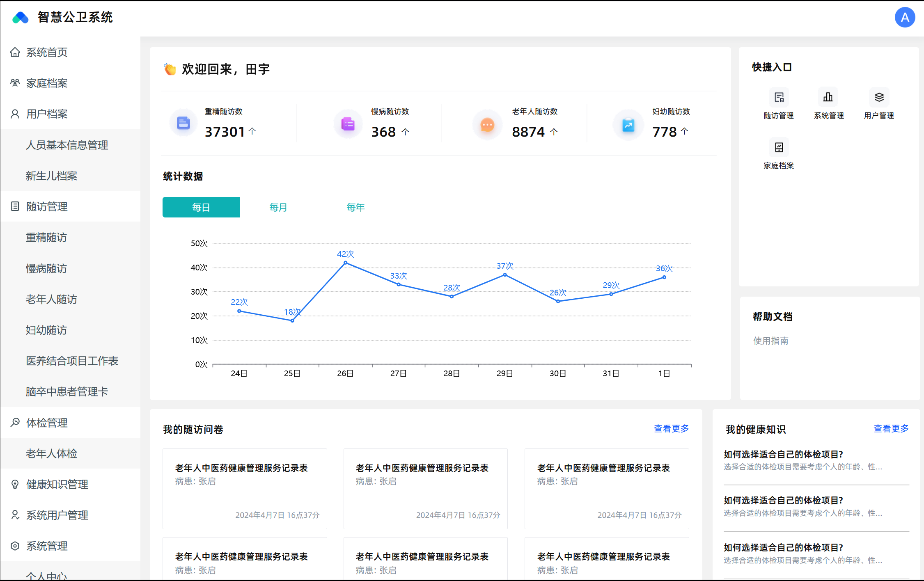Viewport: 924px width, 581px height.
Task: Click the 重精随访数 blue document icon
Action: [x=183, y=123]
